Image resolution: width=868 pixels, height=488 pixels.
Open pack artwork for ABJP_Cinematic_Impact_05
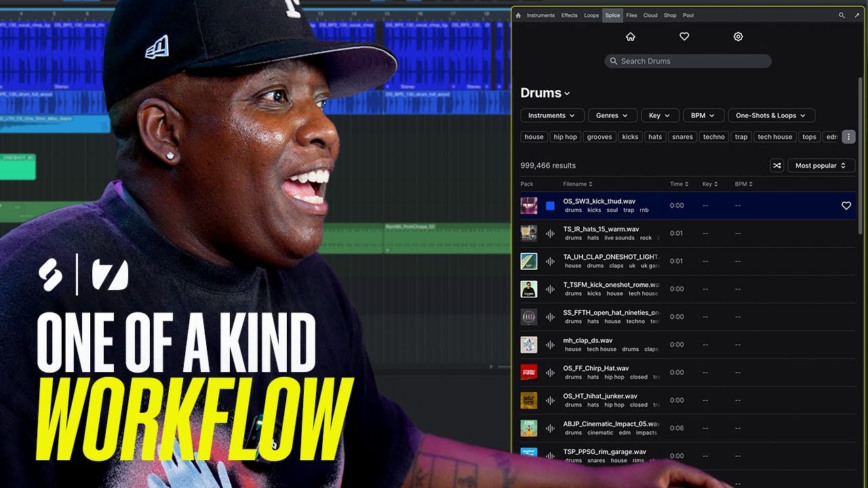point(529,428)
